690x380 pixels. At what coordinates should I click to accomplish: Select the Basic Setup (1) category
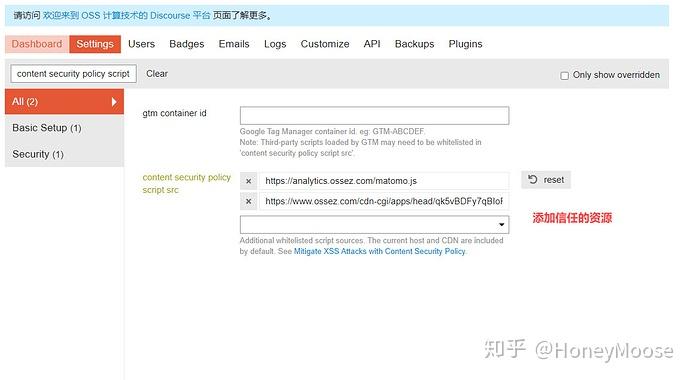65,128
